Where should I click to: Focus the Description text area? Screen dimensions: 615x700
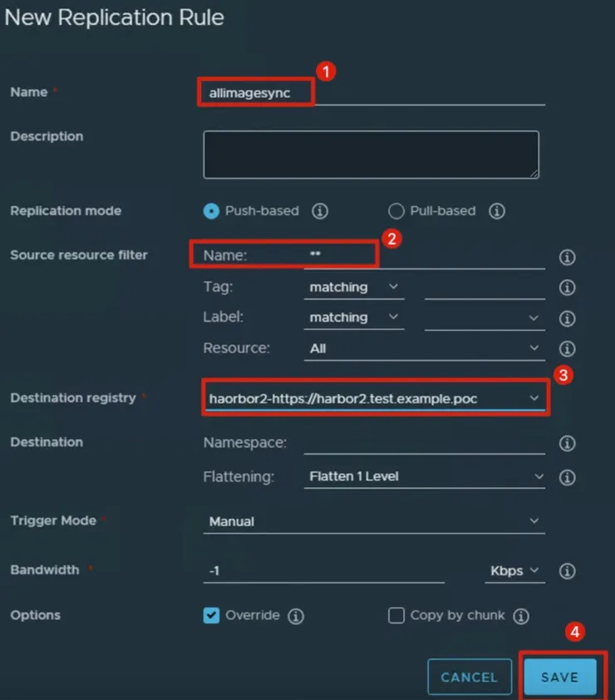click(x=371, y=155)
